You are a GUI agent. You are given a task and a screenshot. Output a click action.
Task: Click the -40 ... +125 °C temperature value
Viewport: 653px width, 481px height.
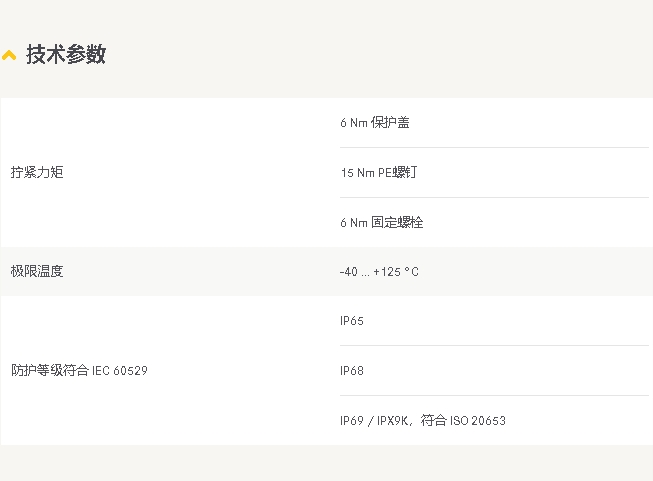point(379,272)
